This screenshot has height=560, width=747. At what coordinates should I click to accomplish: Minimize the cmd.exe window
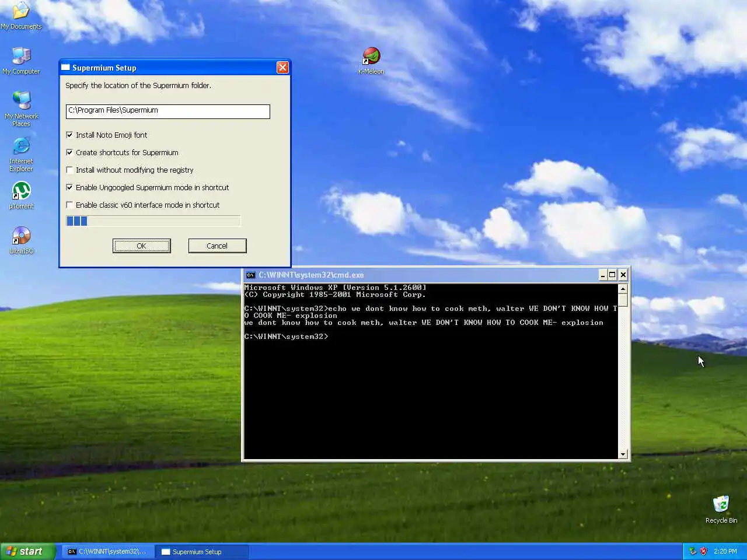[x=602, y=275]
